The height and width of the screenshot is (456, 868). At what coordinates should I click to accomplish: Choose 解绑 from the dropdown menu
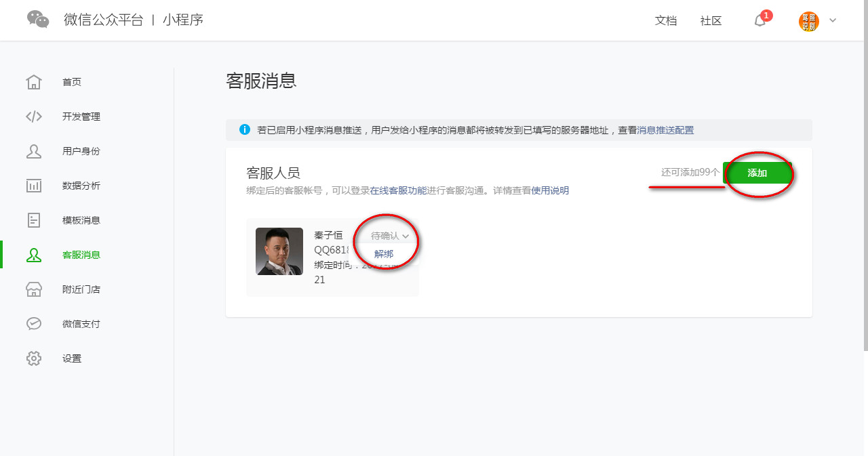(384, 254)
